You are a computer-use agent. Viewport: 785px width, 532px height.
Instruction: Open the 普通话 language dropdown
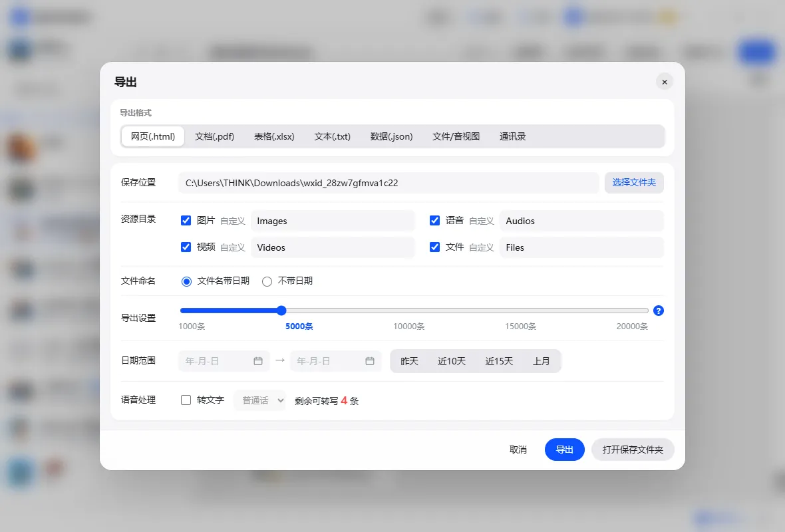click(259, 400)
